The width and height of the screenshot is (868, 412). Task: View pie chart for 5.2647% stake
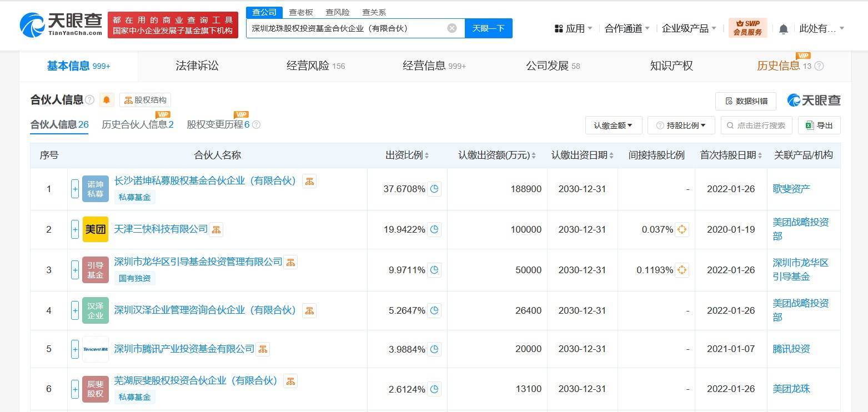point(435,310)
